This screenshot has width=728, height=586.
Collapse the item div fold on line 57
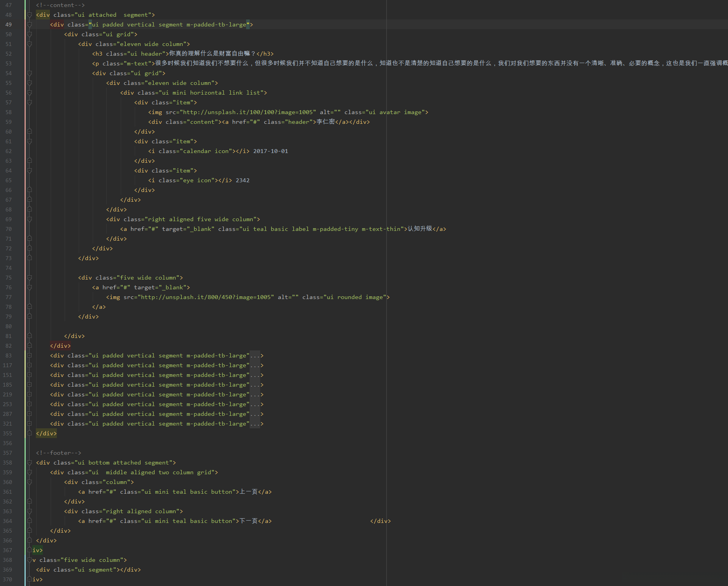pos(30,102)
